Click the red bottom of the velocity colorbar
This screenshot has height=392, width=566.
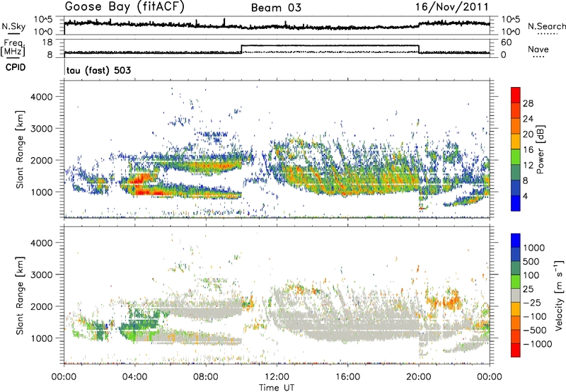(516, 350)
